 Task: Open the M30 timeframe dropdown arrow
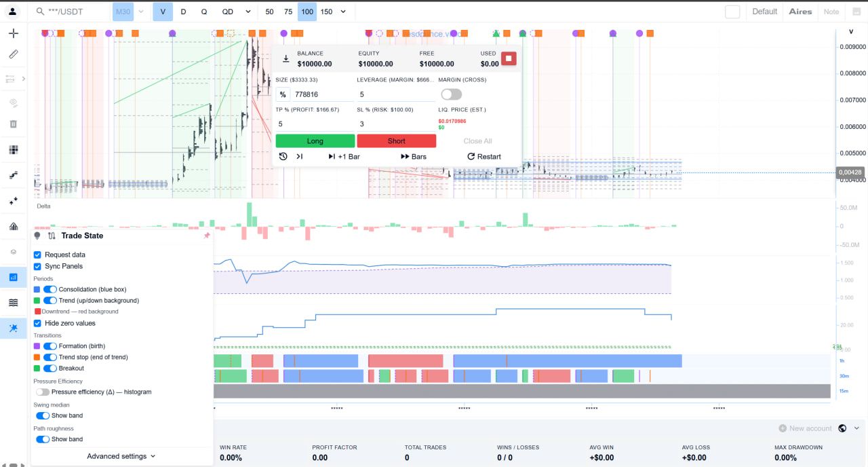pos(141,12)
